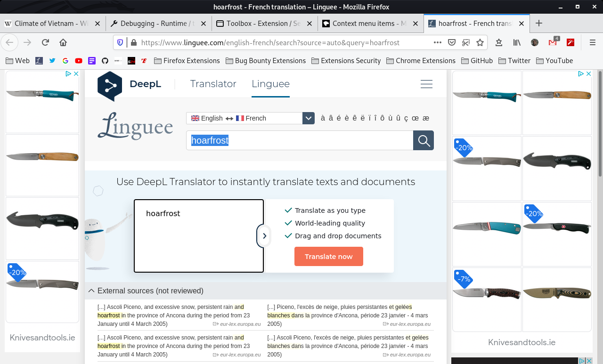
Task: Open the profile avatar extension icon
Action: pos(535,42)
